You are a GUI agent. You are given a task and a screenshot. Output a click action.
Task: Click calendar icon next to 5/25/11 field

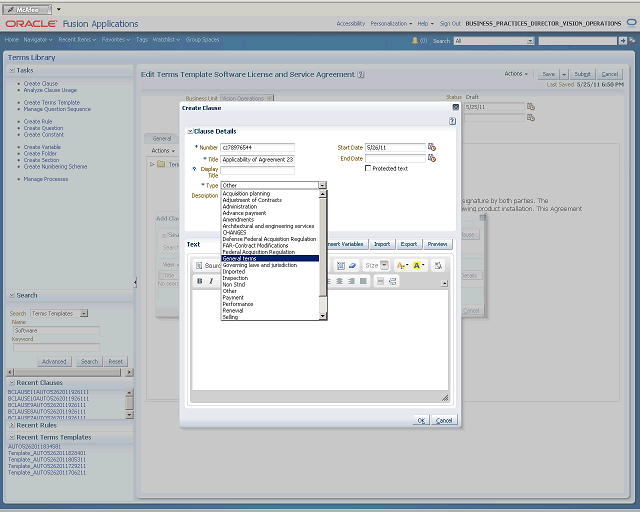[531, 107]
